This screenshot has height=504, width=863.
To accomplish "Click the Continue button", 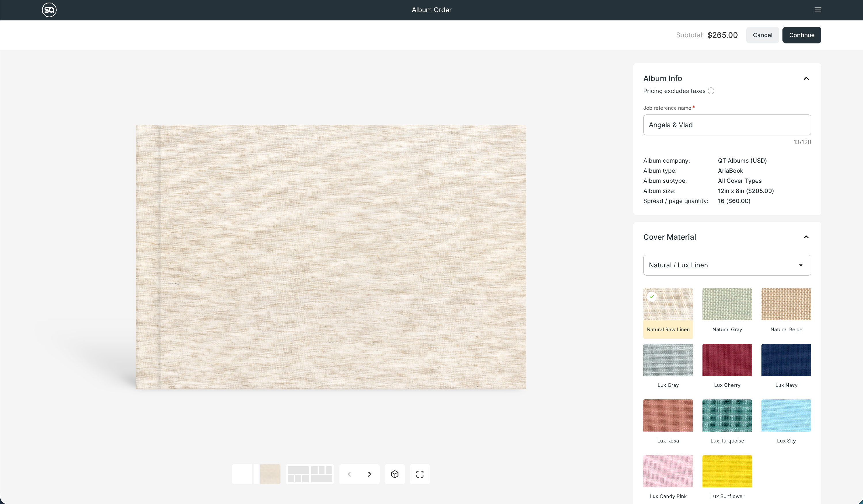I will point(801,35).
